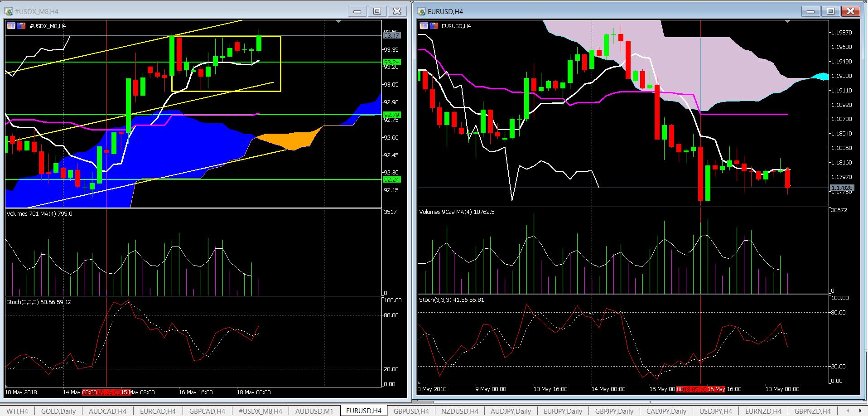Open the GOLD,Daily chart tab
Viewport: 868px width, 416px height.
[x=58, y=411]
